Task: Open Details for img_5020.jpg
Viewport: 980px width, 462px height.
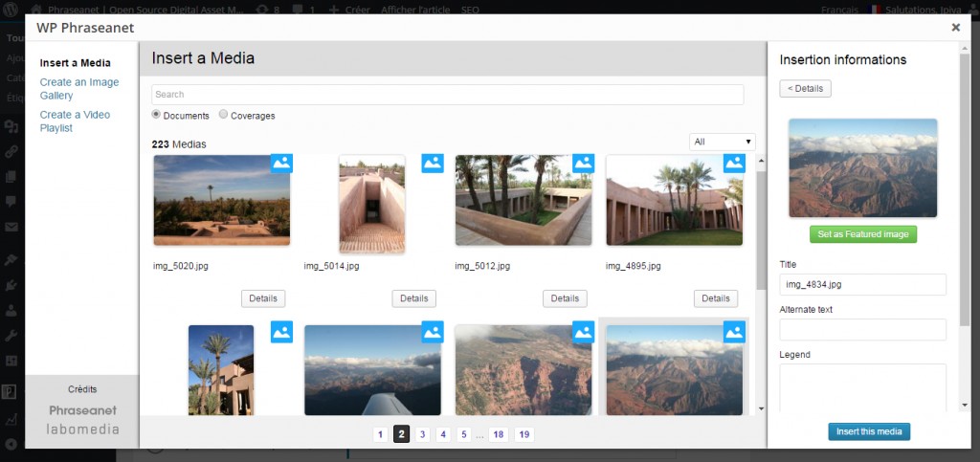Action: tap(263, 298)
